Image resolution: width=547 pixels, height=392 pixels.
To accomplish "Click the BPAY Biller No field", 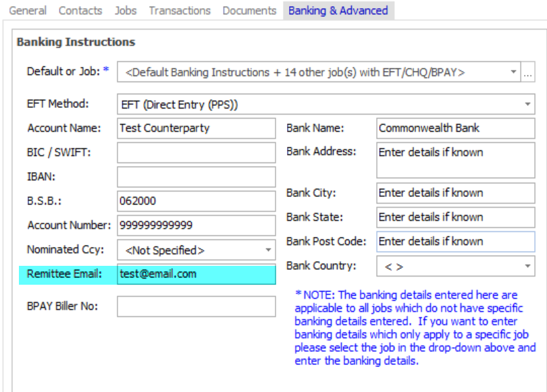I will click(x=196, y=306).
